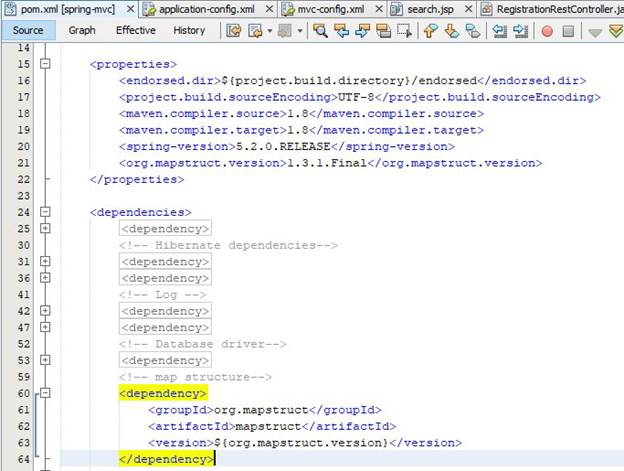Collapse the mapstruct dependency fold on line 60

[45, 393]
